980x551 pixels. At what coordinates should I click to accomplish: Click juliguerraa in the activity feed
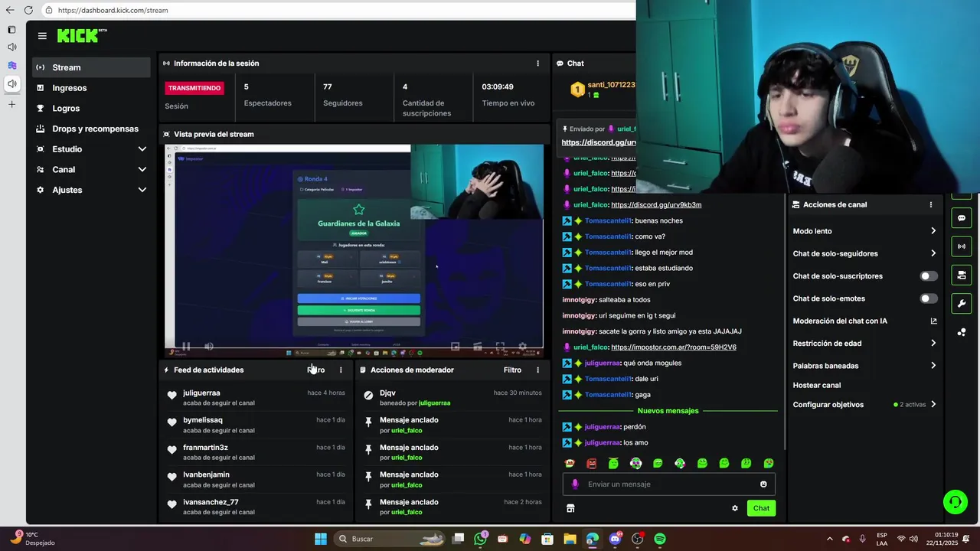coord(201,393)
